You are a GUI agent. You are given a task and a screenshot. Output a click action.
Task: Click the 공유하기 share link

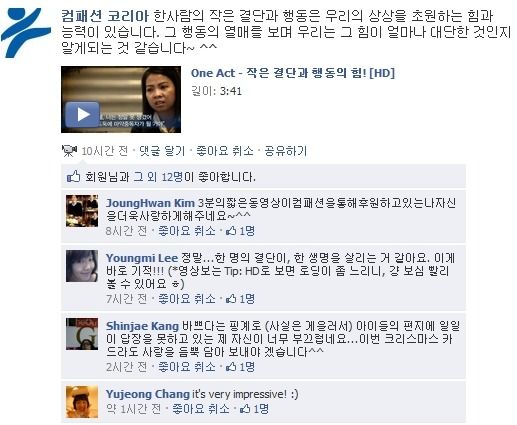click(285, 151)
